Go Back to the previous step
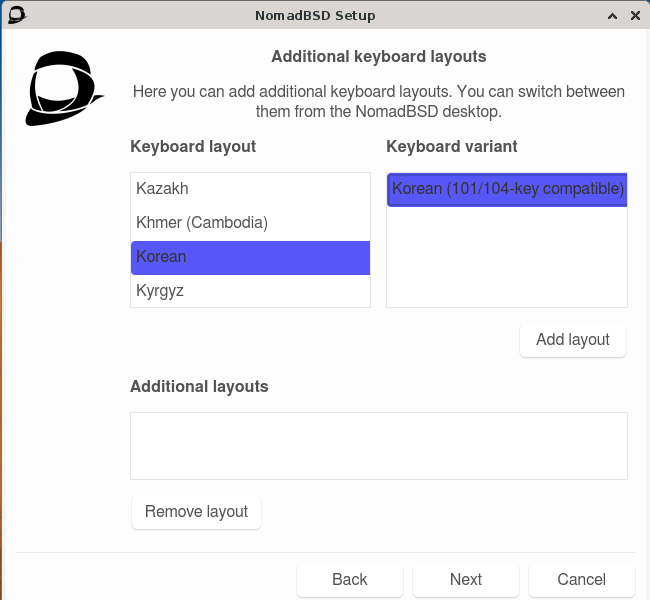The width and height of the screenshot is (650, 600). 350,580
